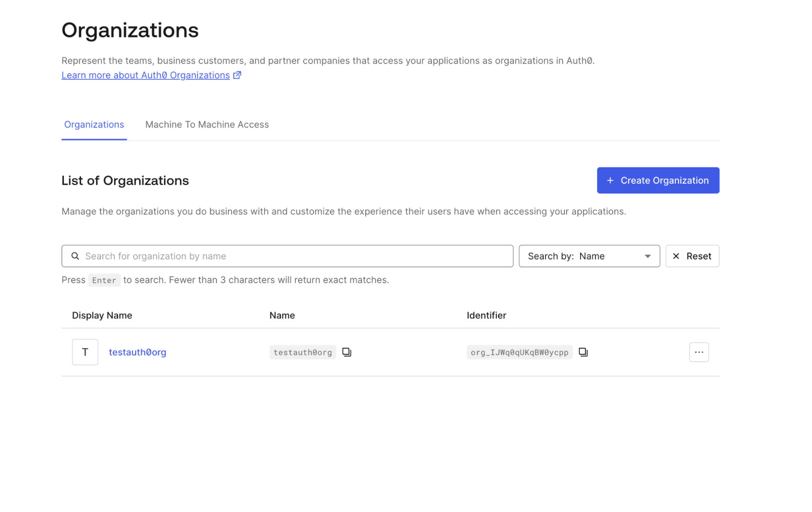Open Learn more about Auth0 Organizations link
The height and width of the screenshot is (512, 812).
tap(145, 75)
